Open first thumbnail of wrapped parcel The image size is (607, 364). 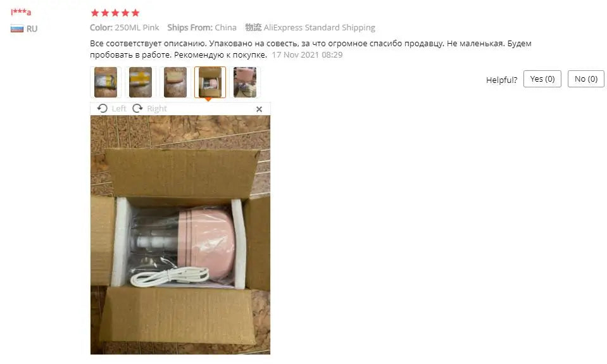point(106,82)
